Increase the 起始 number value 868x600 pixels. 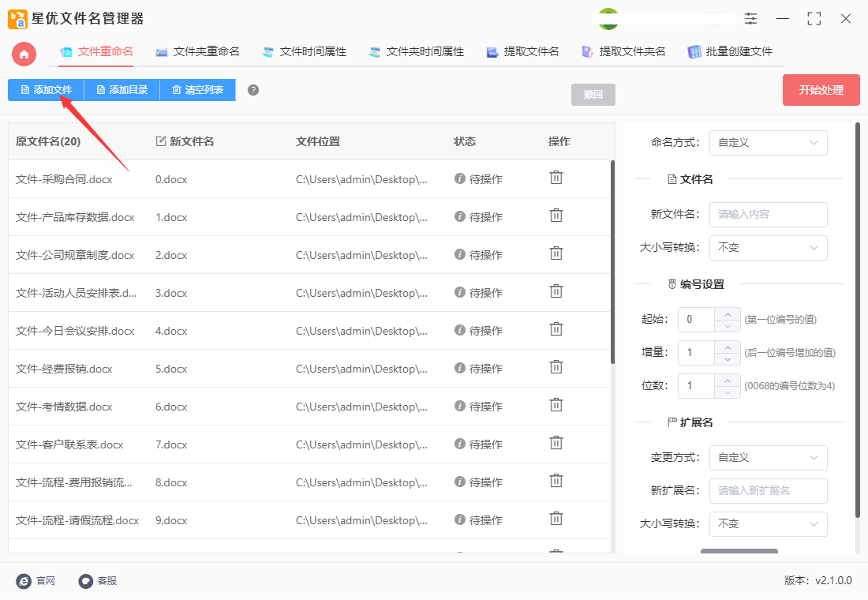[728, 313]
